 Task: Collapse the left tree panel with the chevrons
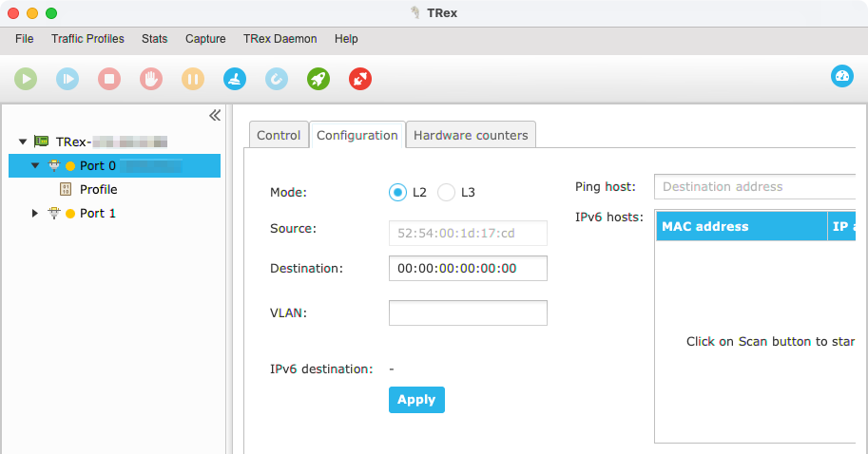coord(215,115)
